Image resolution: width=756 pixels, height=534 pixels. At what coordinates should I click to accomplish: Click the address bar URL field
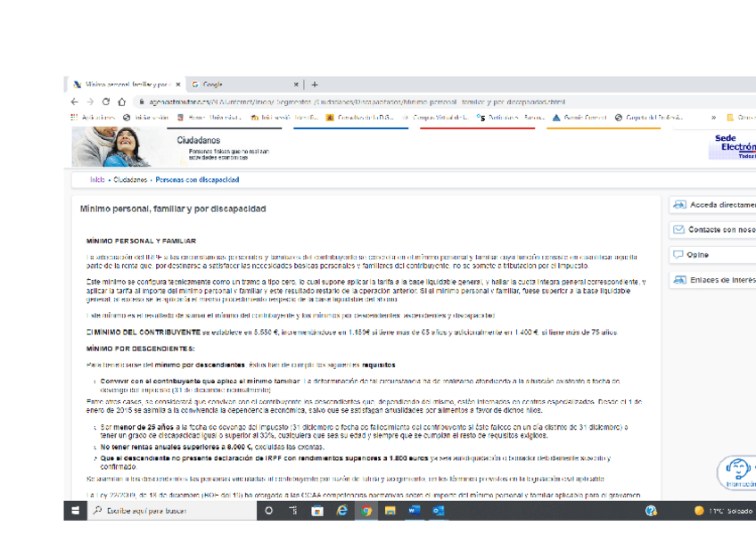(357, 103)
